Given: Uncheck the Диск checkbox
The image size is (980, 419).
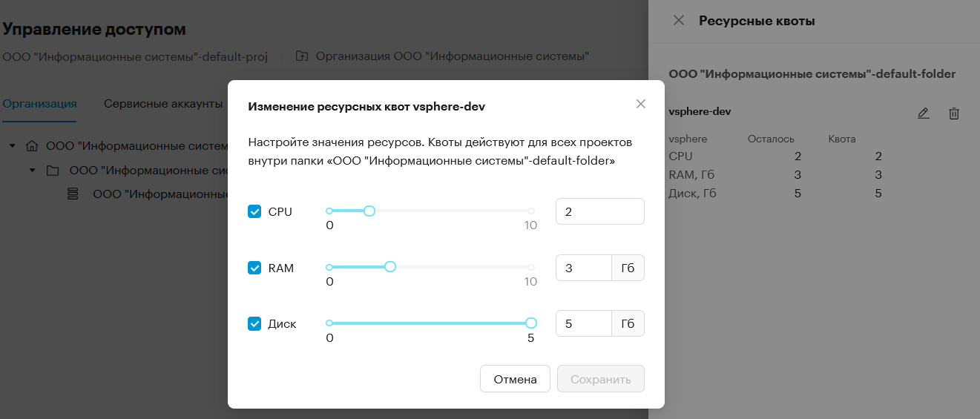Looking at the screenshot, I should click(x=254, y=323).
